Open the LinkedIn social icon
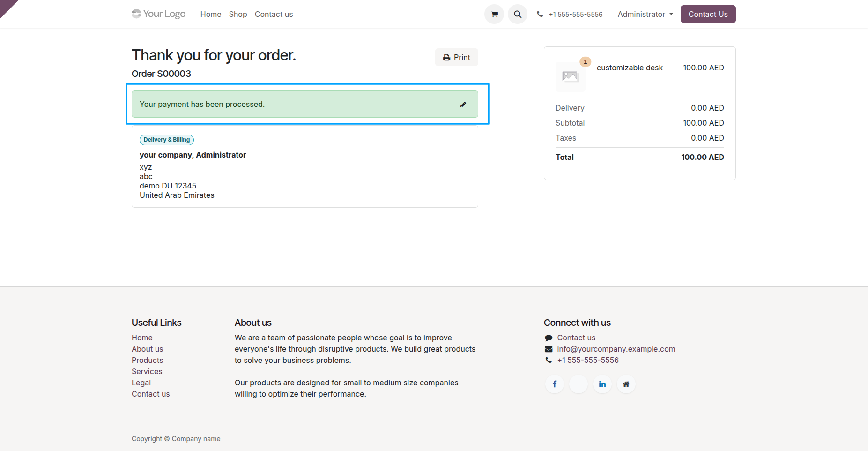868x451 pixels. [x=602, y=384]
